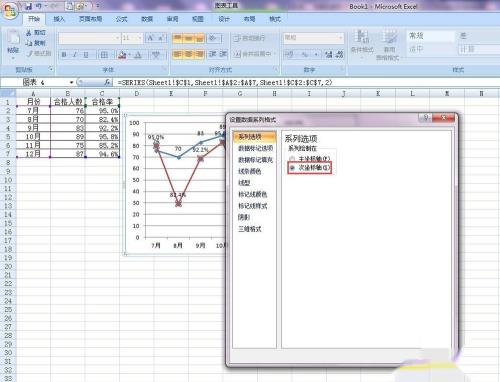
Task: Select 三维格式 in the dialog side list
Action: pos(250,229)
